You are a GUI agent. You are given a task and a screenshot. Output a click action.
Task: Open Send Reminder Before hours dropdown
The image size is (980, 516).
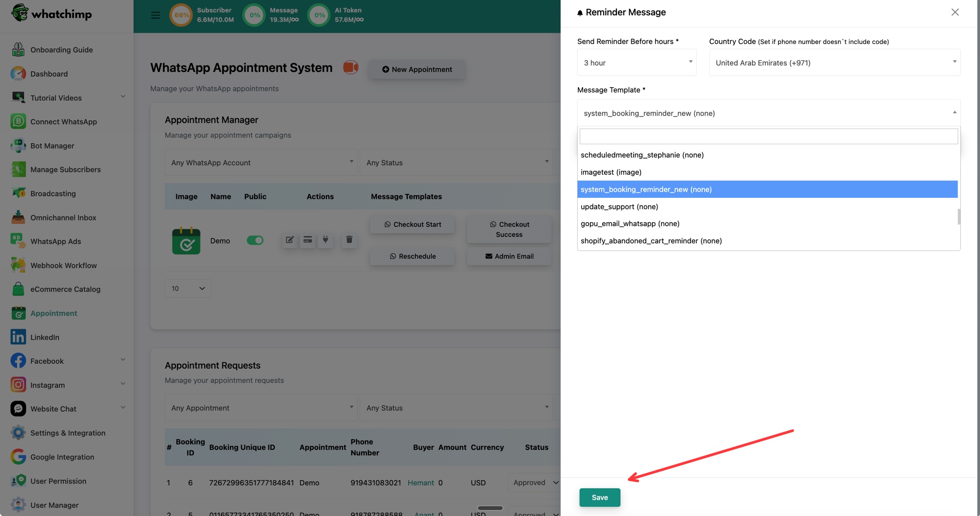coord(637,62)
